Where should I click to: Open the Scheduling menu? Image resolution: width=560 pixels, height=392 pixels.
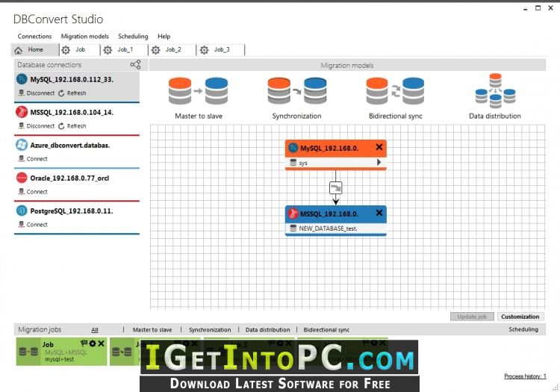click(133, 36)
